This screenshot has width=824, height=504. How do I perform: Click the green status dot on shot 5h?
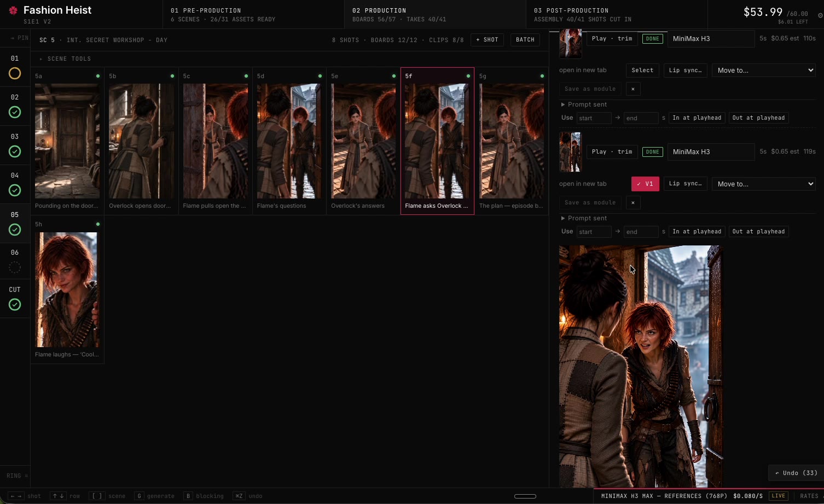click(98, 224)
